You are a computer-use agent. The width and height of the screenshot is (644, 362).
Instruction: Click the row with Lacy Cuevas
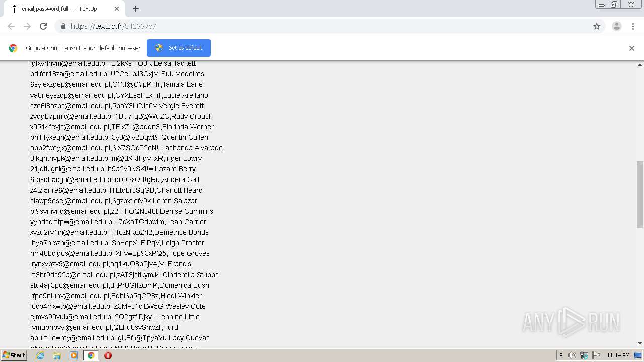click(x=120, y=338)
